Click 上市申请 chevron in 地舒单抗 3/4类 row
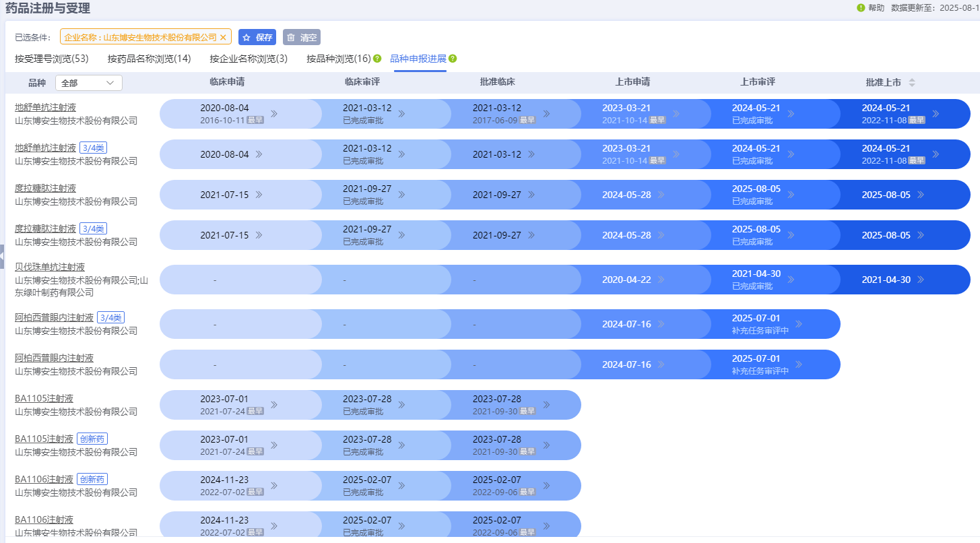This screenshot has width=980, height=543. (676, 154)
